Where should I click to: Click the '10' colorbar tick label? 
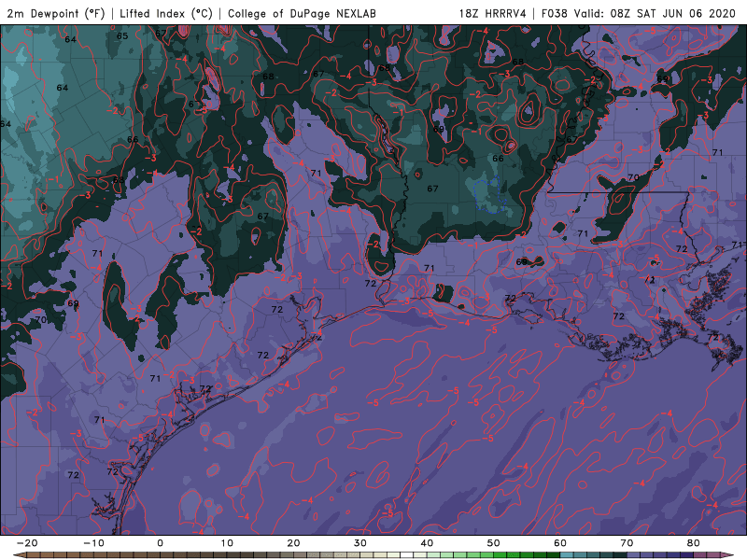click(x=227, y=543)
